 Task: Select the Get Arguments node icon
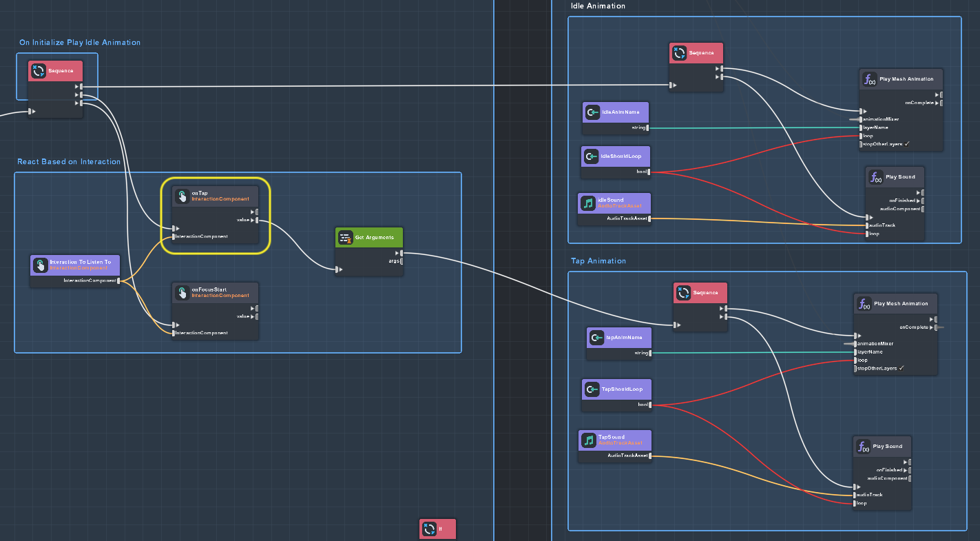coord(346,238)
